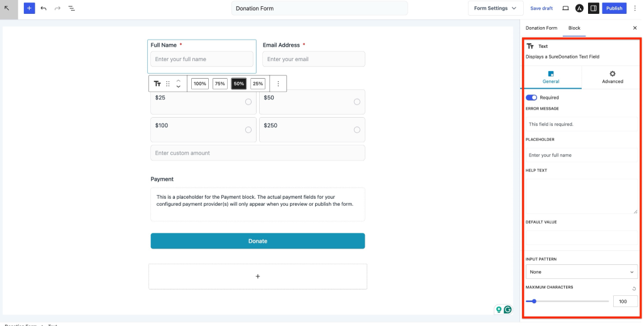
Task: Select the $100 donation radio option
Action: click(248, 130)
